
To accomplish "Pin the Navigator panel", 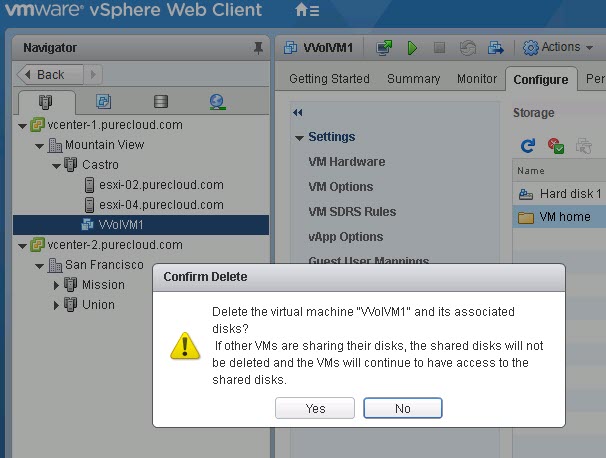I will (258, 48).
